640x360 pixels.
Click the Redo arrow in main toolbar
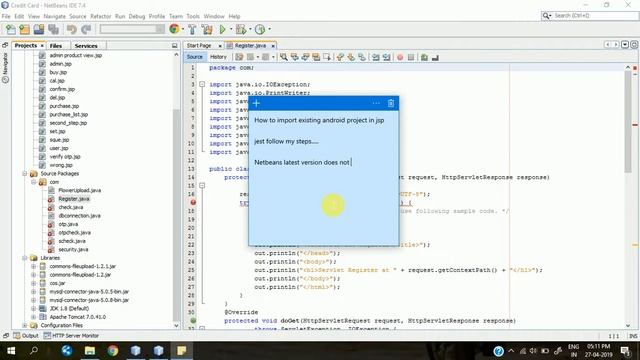86,29
